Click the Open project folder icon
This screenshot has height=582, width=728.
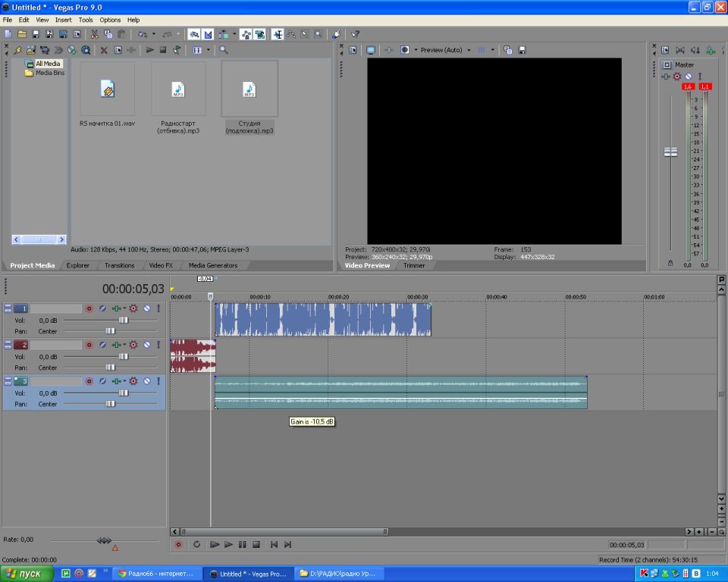click(22, 34)
